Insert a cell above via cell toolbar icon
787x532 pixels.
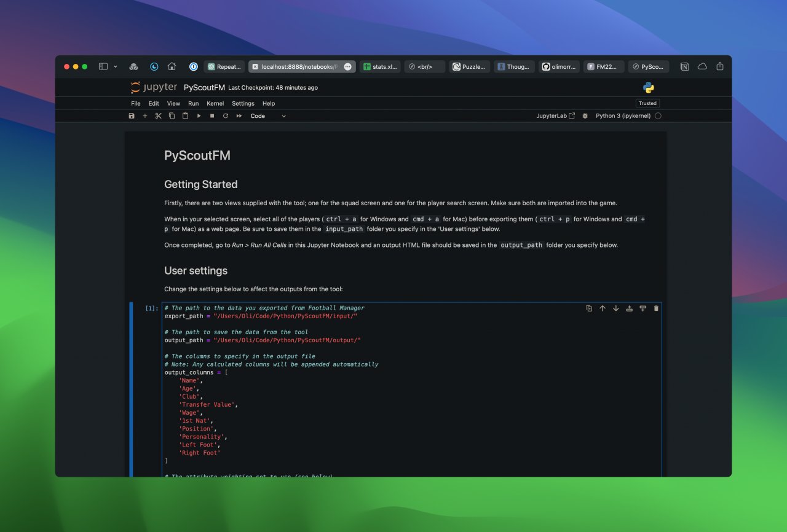pyautogui.click(x=629, y=308)
